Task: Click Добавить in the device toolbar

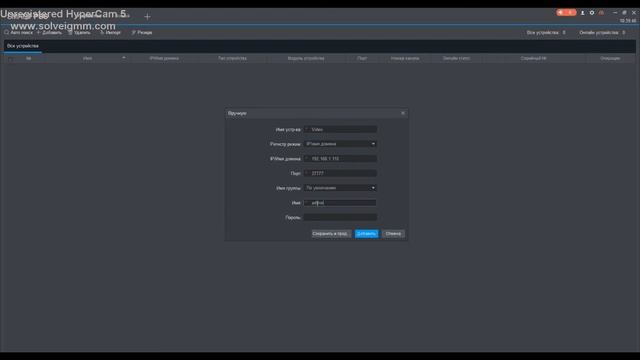Action: pyautogui.click(x=49, y=32)
